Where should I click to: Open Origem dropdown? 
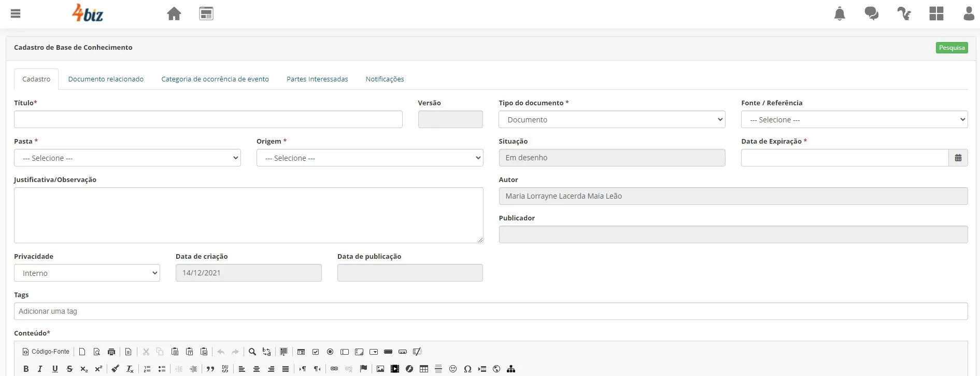(370, 158)
